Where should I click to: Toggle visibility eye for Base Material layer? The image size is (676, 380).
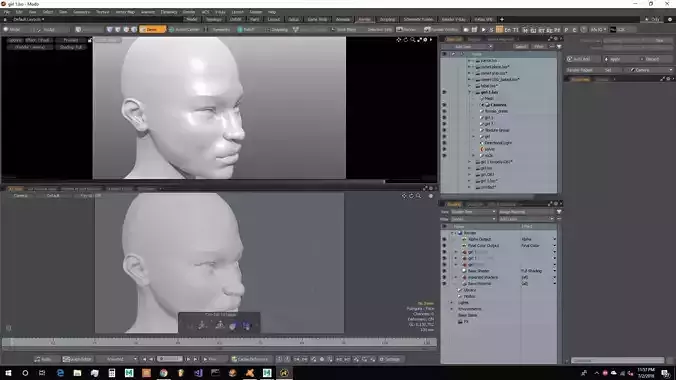tap(444, 284)
